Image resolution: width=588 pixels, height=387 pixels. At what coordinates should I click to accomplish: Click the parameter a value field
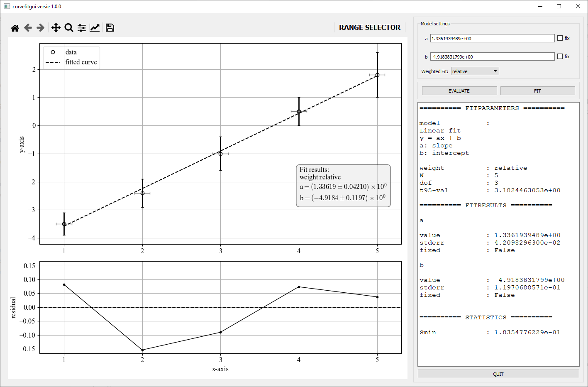point(492,38)
